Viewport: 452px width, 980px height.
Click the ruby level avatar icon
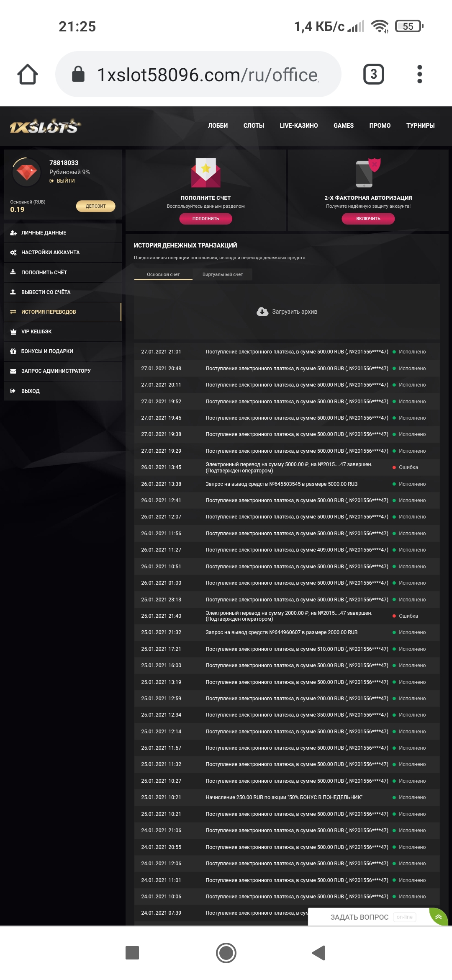coord(26,172)
